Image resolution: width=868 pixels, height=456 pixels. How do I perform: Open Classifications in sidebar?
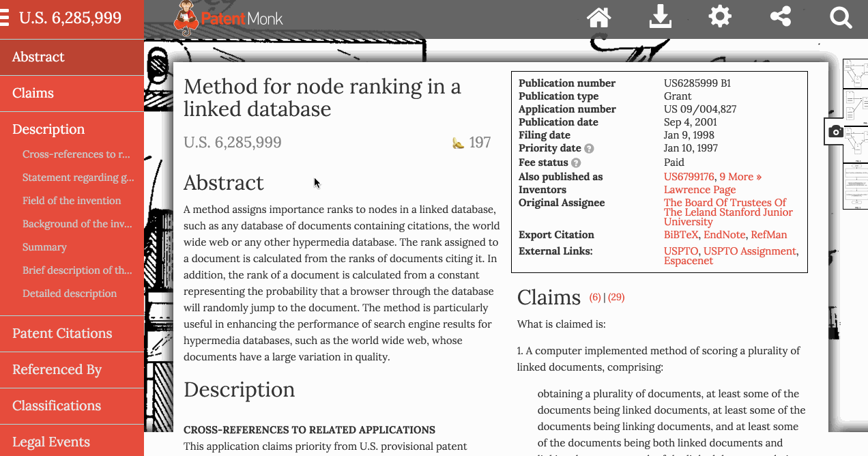(x=72, y=406)
